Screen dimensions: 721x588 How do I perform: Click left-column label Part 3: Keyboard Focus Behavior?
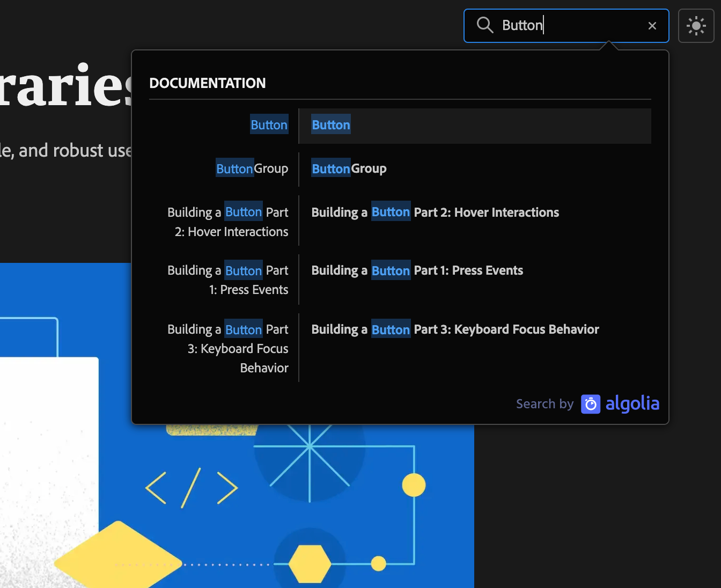(x=228, y=349)
